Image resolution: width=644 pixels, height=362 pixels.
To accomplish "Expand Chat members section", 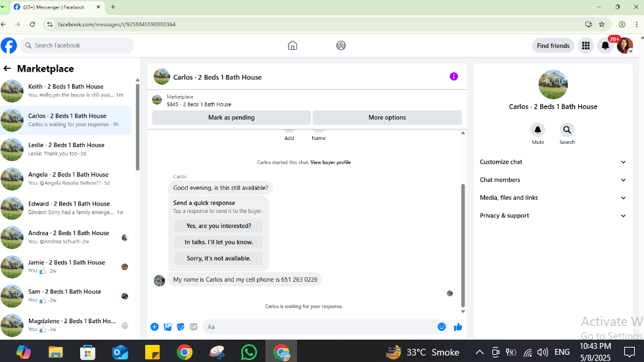I will pyautogui.click(x=553, y=180).
